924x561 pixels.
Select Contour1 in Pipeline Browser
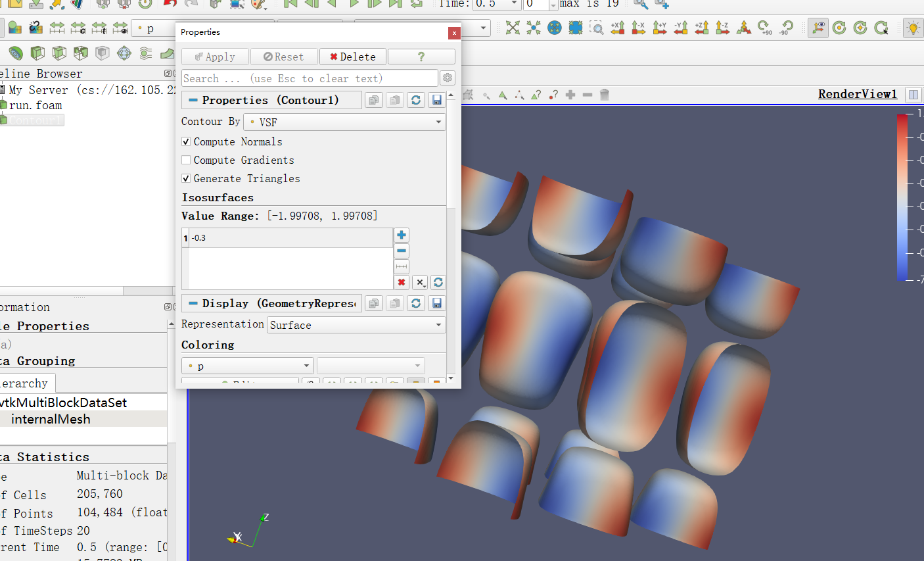(35, 120)
